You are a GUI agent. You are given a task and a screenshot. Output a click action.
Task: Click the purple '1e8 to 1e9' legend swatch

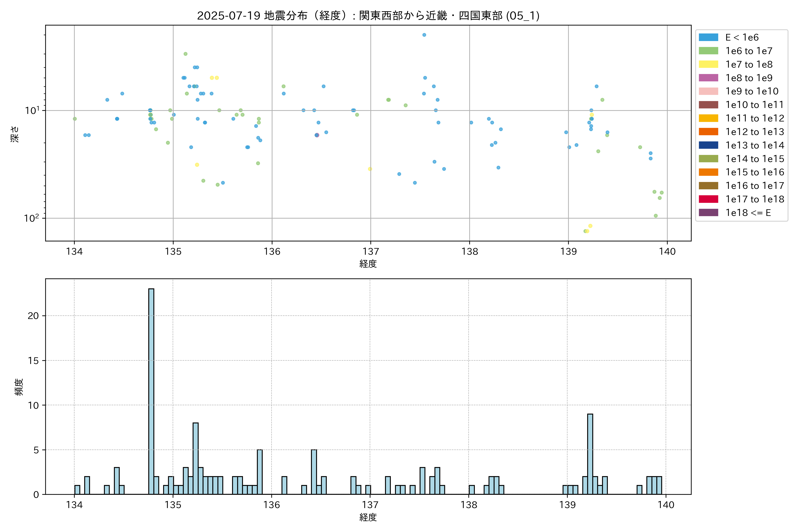click(x=708, y=78)
